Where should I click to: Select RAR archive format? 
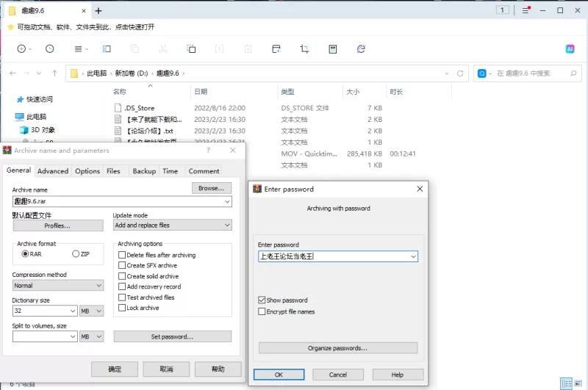pyautogui.click(x=25, y=254)
